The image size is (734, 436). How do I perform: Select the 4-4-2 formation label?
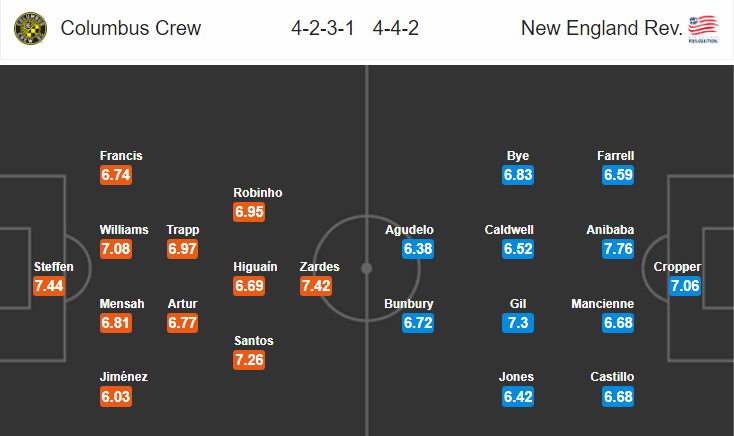396,28
